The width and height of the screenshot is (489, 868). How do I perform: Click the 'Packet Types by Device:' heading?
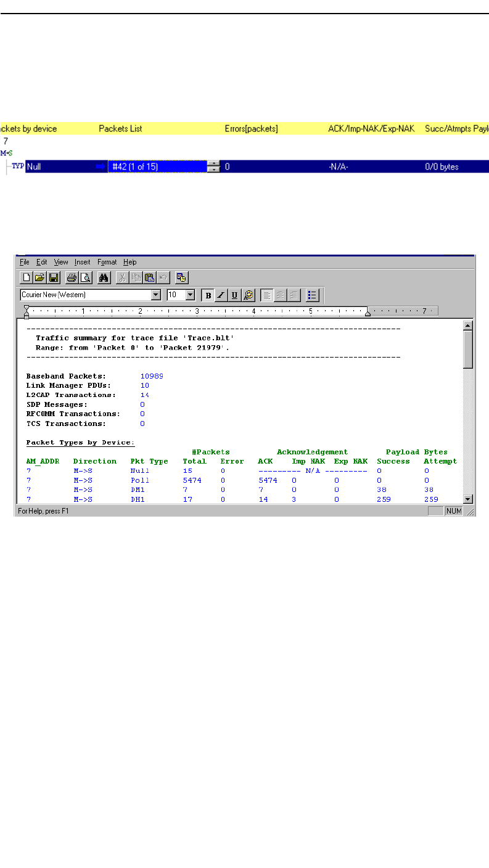(x=80, y=442)
